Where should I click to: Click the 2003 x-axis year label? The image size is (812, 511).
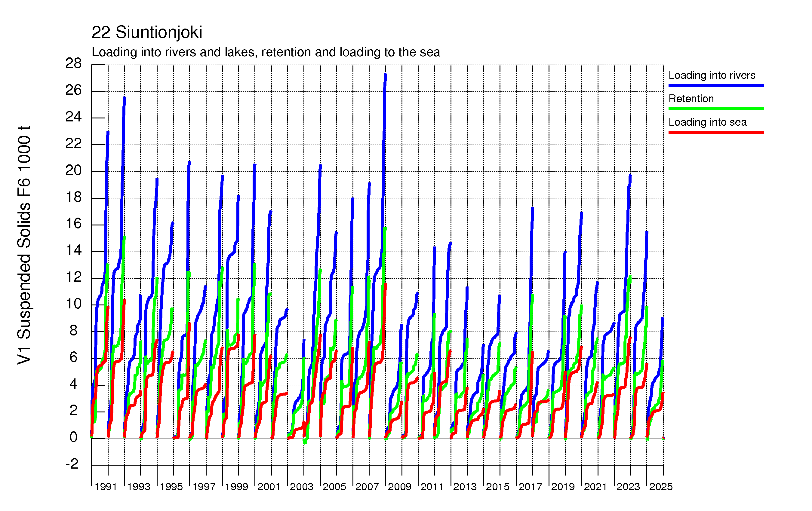pos(301,487)
